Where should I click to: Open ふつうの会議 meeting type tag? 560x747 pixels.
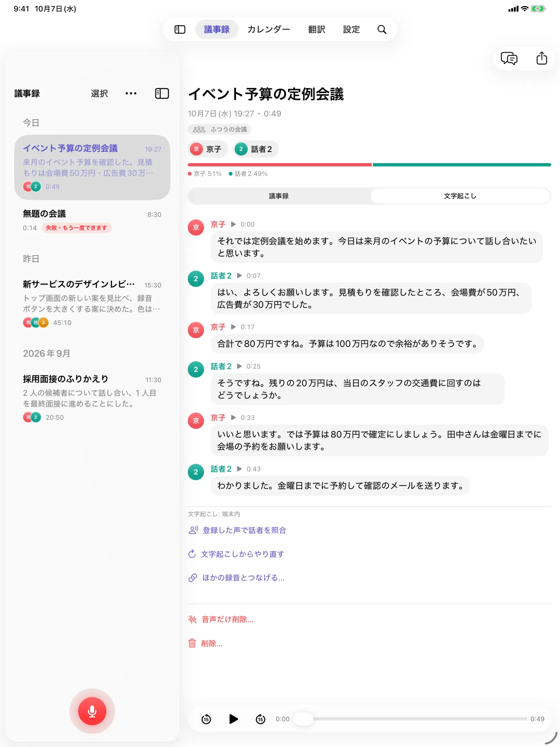(220, 129)
